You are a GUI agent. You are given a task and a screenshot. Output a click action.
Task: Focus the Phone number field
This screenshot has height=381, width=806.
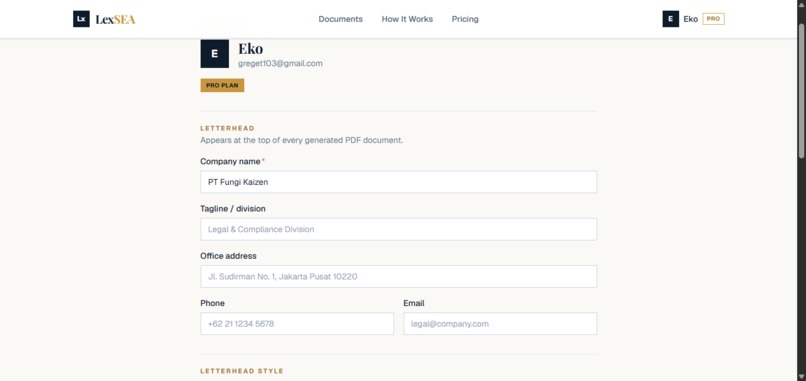point(297,324)
